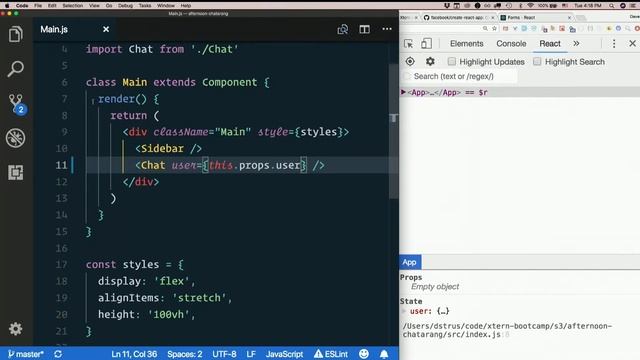Click line number 11 in the gutter

click(62, 165)
